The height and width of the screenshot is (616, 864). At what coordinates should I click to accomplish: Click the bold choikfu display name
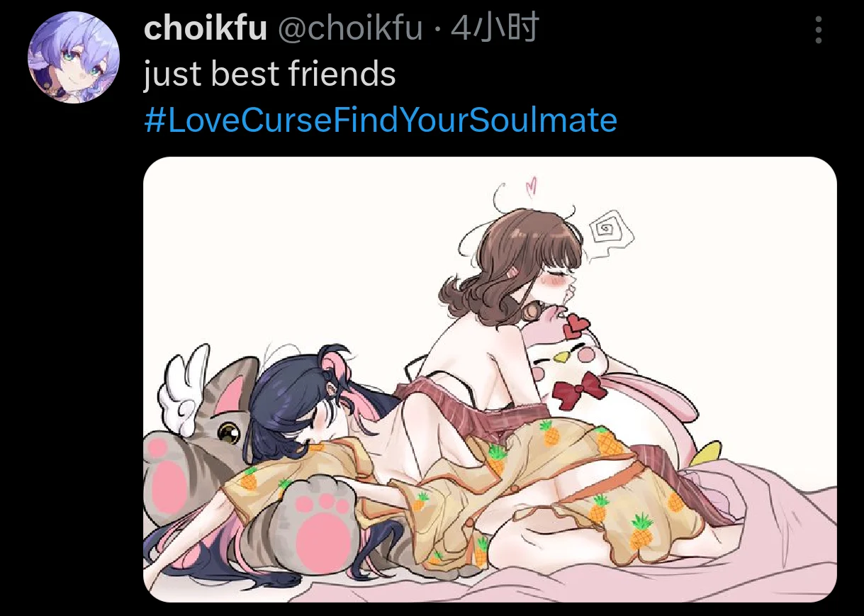pyautogui.click(x=206, y=28)
